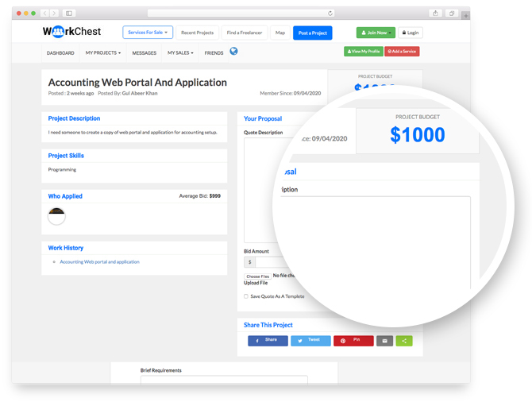
Task: Toggle the browser sidebar icon
Action: [69, 14]
